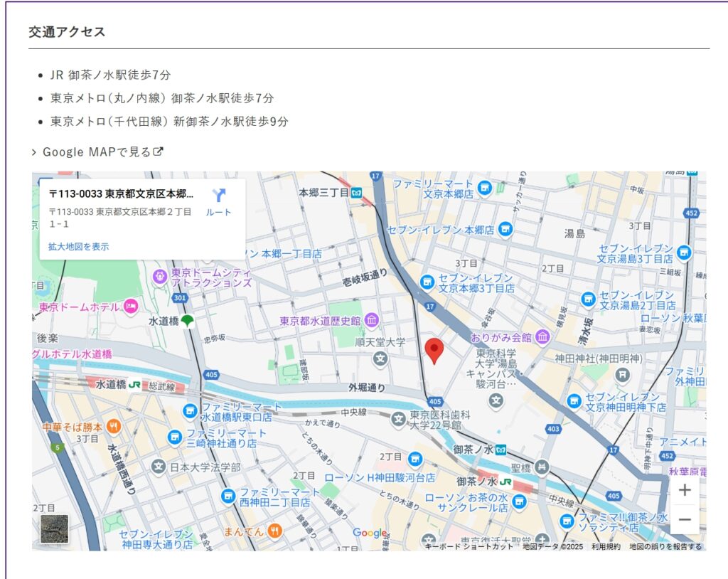Click the 壱岐坂通り street label
728x579 pixels.
coord(365,277)
